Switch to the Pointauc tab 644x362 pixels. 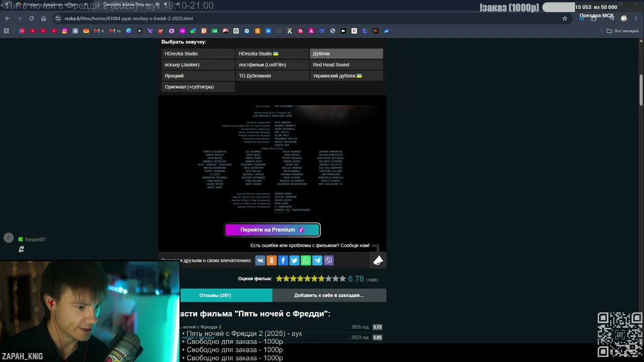coord(50,5)
